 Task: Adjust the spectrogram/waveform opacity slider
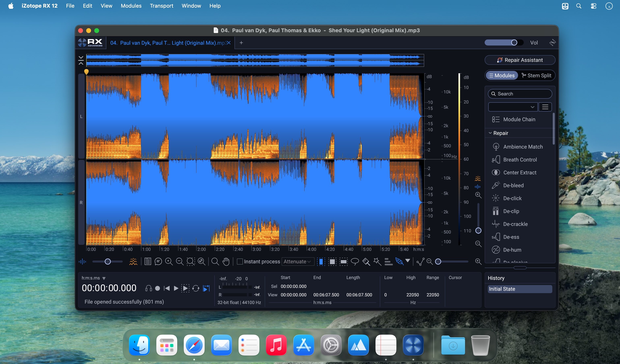(108, 262)
